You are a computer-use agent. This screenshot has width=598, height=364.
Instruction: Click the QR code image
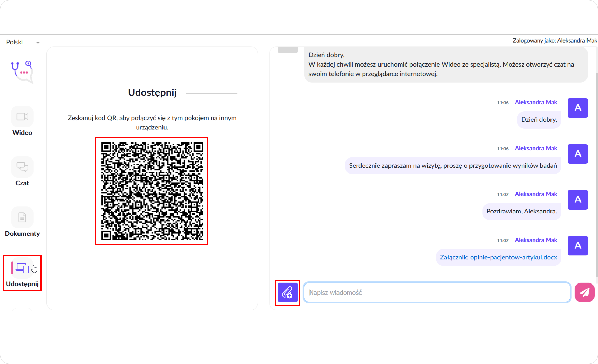click(152, 191)
